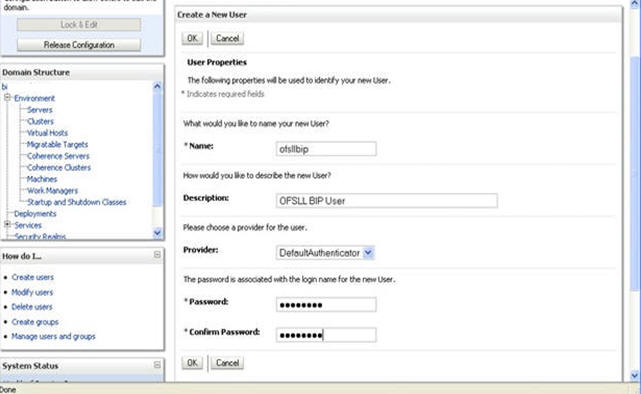
Task: Click the User Properties heading
Action: (217, 63)
